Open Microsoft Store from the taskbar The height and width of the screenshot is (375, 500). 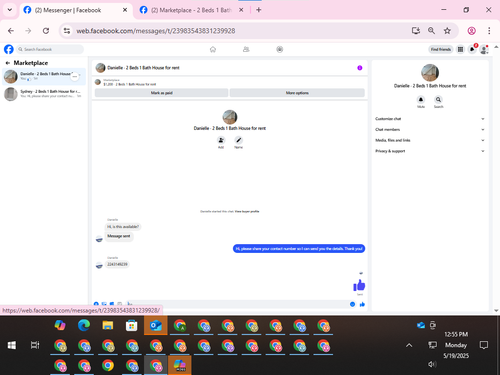[132, 325]
